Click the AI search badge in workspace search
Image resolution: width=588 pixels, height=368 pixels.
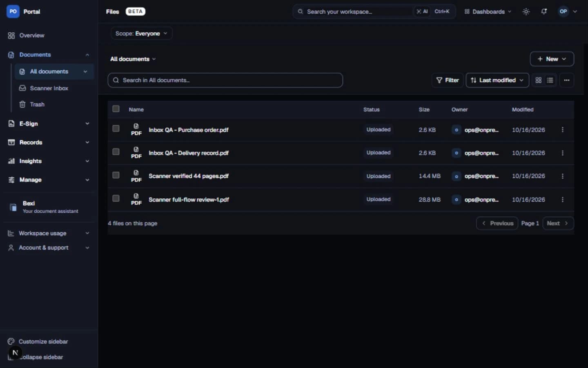click(422, 11)
